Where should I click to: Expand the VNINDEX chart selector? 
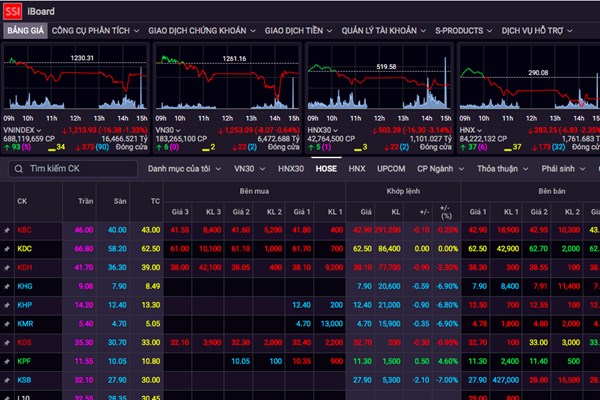pyautogui.click(x=38, y=131)
